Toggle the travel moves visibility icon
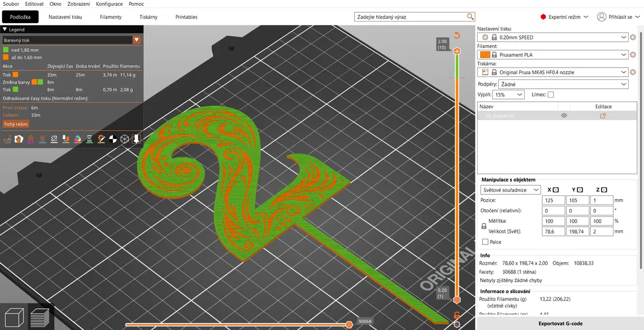 pyautogui.click(x=7, y=139)
